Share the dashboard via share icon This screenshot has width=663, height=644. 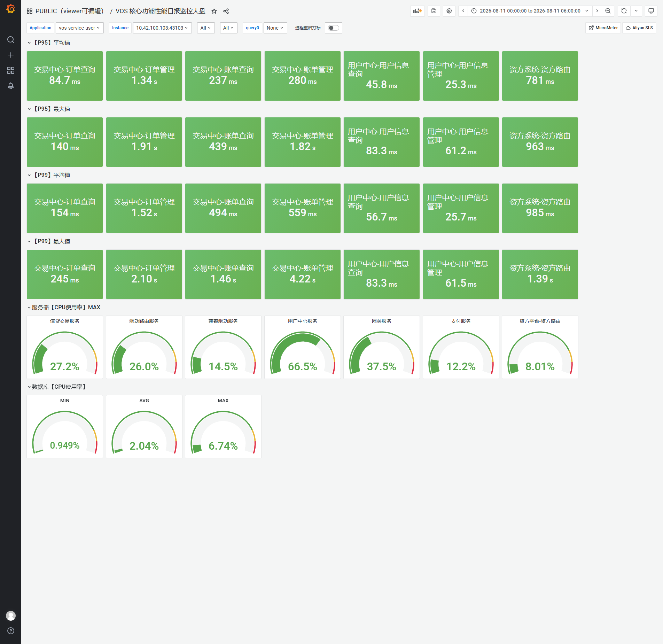tap(226, 11)
